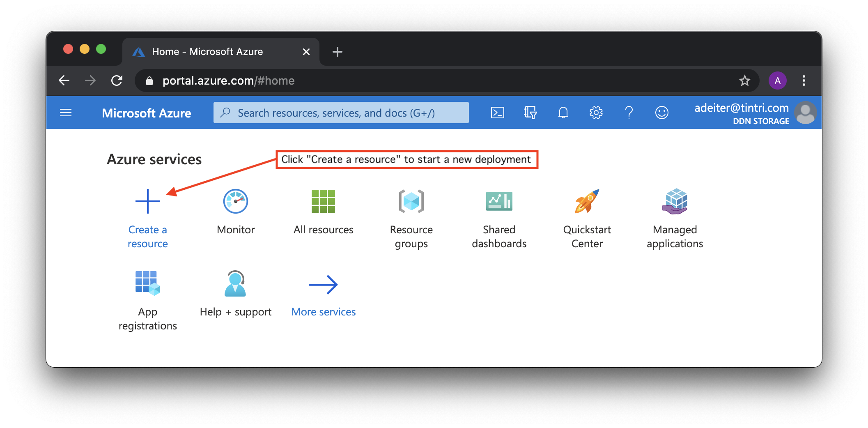Launch Quickstart Center rocket icon
The width and height of the screenshot is (868, 428).
(x=587, y=201)
